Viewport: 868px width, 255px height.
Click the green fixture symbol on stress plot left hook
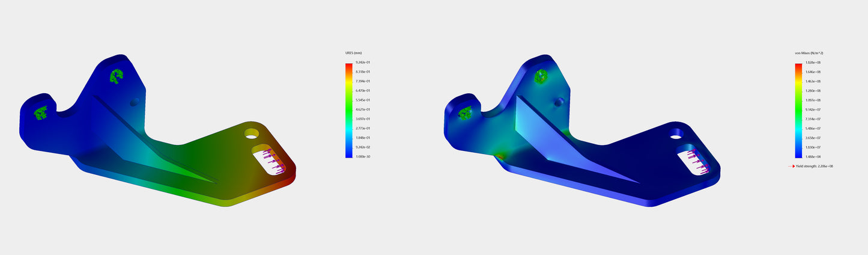pos(465,112)
